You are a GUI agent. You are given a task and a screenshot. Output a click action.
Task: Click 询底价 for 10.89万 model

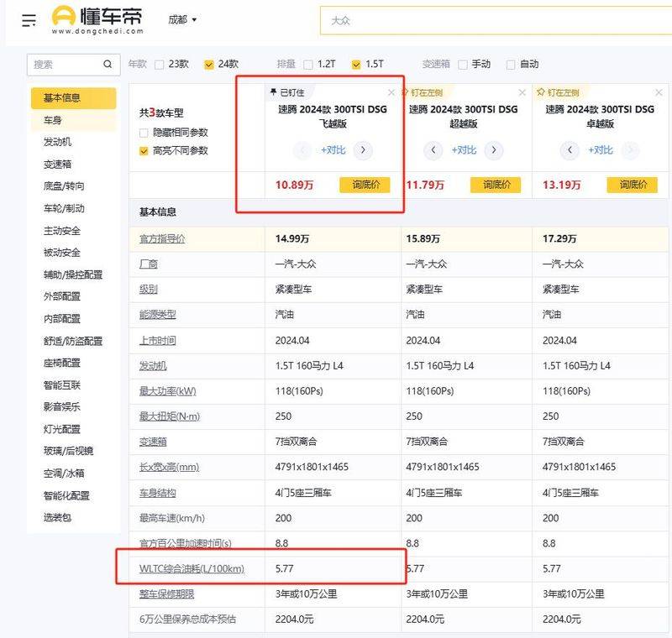point(365,185)
